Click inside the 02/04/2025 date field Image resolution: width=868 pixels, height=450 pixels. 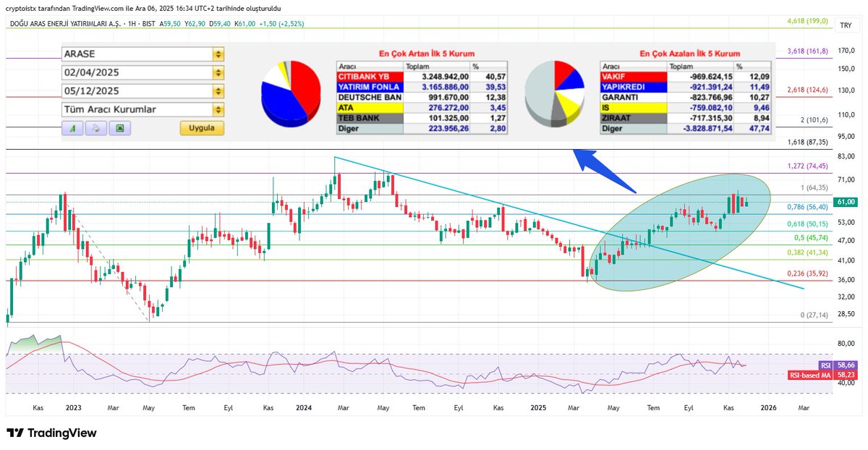click(x=136, y=73)
